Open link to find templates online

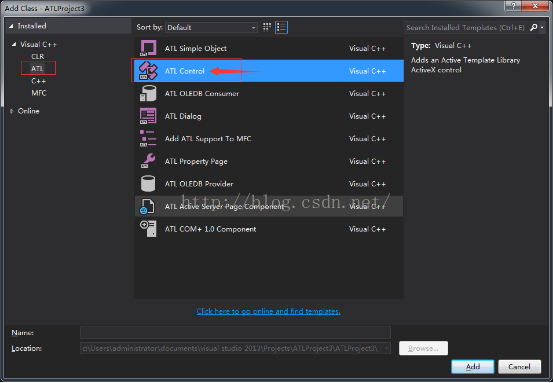pyautogui.click(x=268, y=311)
